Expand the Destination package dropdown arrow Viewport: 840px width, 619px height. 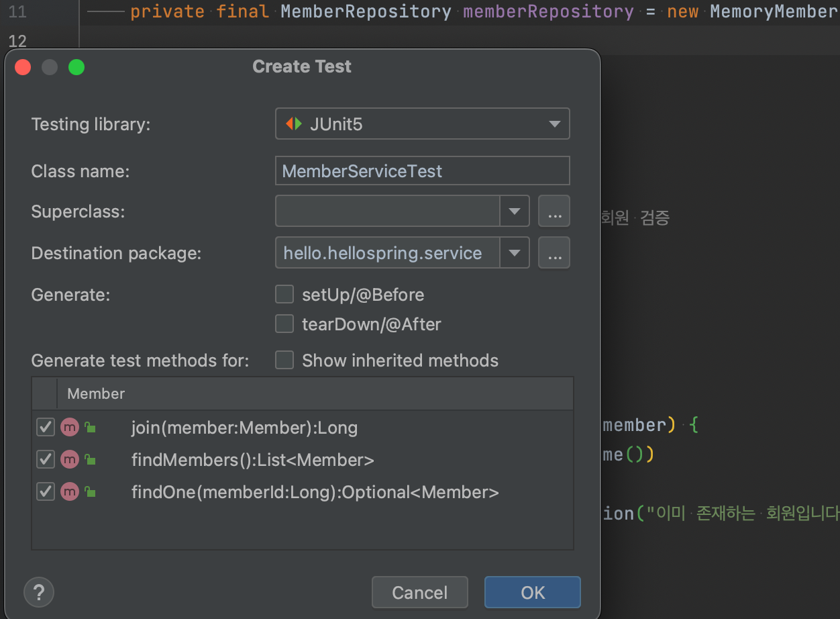coord(515,253)
